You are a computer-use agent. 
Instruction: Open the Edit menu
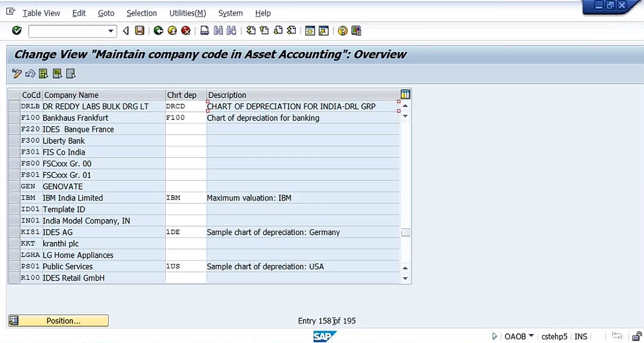(79, 13)
